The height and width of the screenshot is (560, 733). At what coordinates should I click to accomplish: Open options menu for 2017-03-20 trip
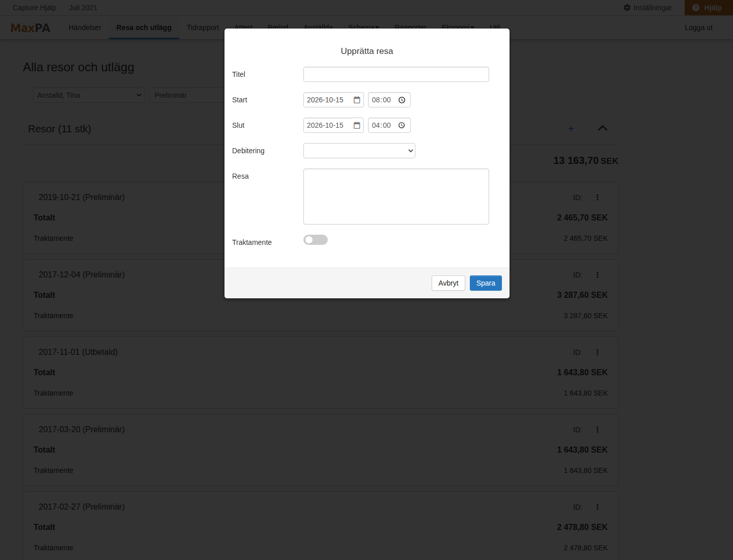pyautogui.click(x=598, y=430)
